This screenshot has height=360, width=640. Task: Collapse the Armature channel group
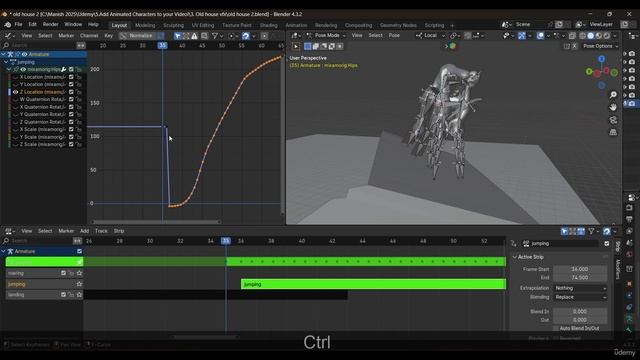point(4,54)
